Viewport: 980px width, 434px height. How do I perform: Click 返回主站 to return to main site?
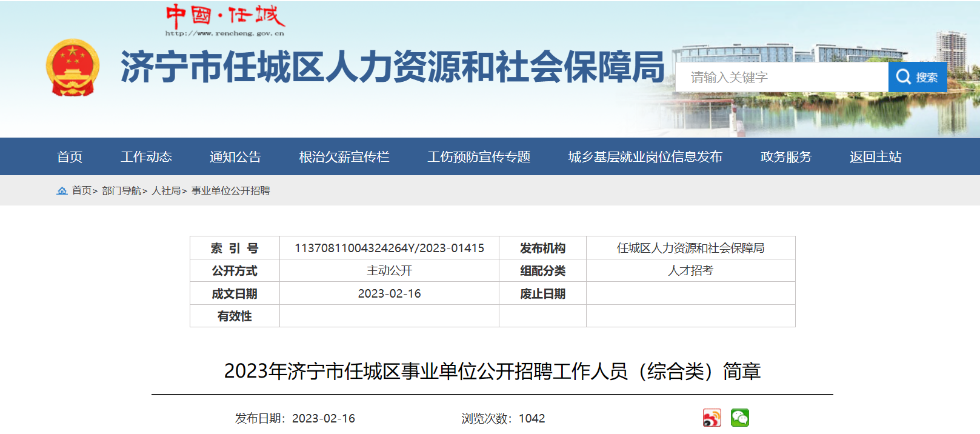875,157
